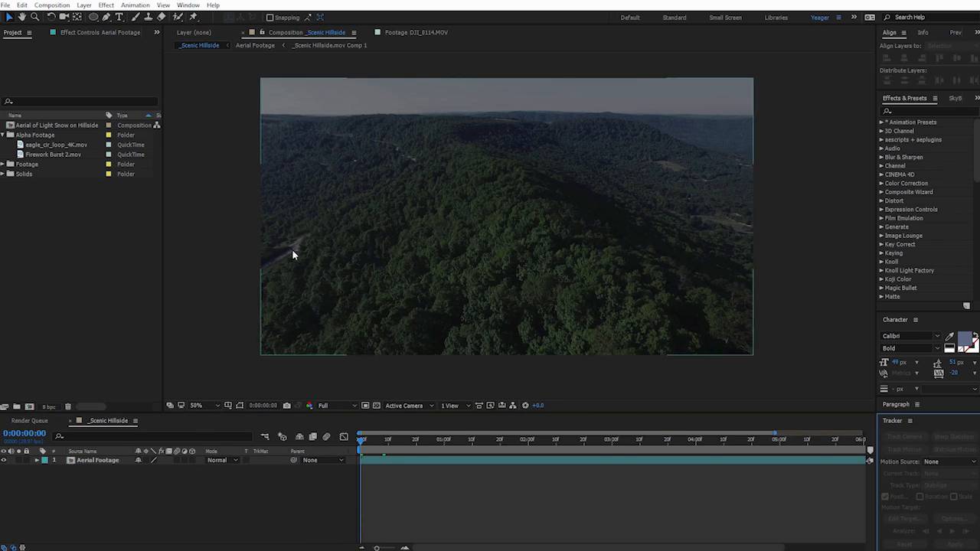Click the region of interest icon

365,406
